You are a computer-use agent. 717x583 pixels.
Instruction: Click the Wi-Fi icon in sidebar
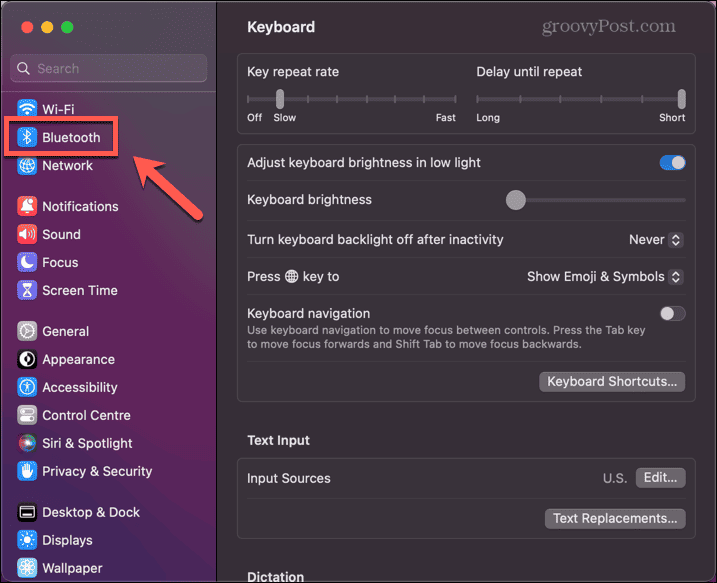(27, 109)
